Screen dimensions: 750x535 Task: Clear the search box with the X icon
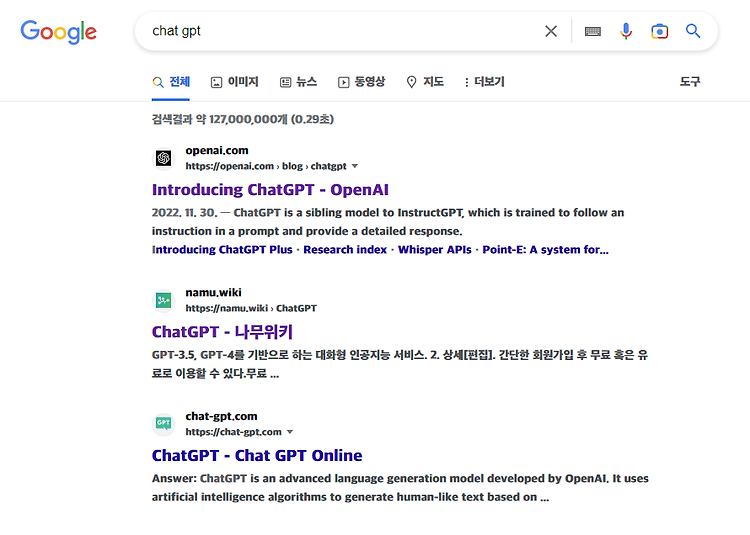click(551, 32)
